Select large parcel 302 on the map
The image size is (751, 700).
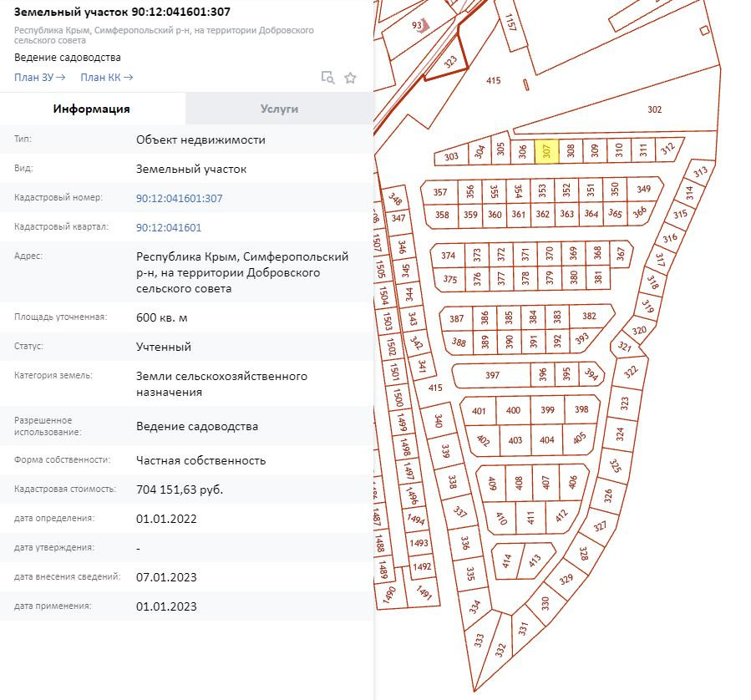pos(654,109)
